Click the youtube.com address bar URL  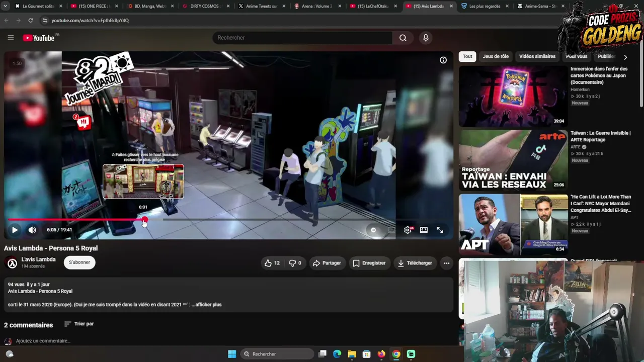tap(90, 21)
